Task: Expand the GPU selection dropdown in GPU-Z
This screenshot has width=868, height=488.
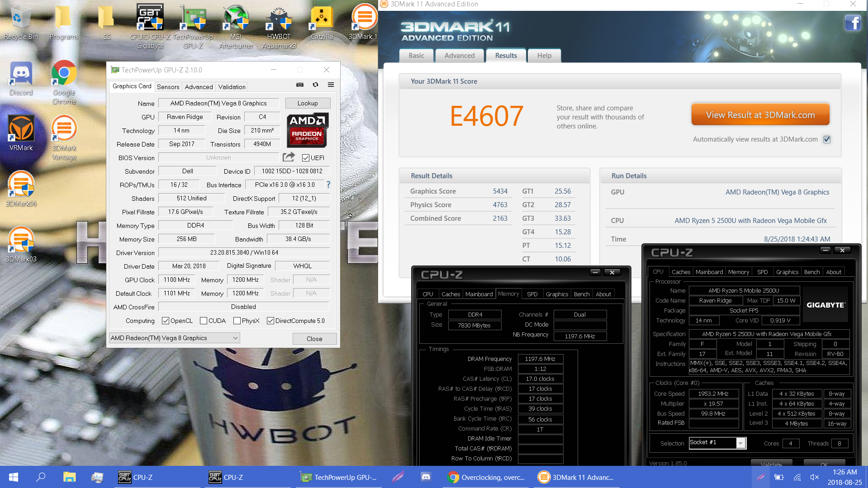Action: pos(175,338)
